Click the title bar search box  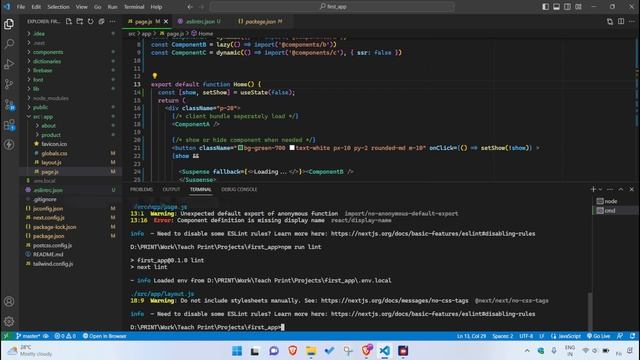point(332,7)
